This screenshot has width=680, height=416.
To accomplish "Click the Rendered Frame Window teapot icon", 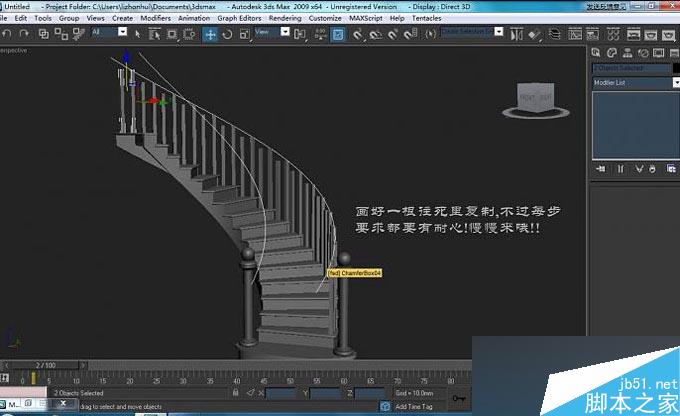I will click(x=651, y=34).
